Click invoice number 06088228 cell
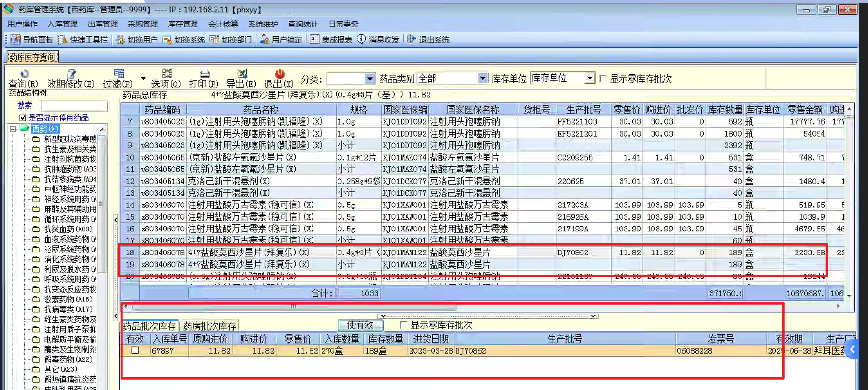868x390 pixels. tap(721, 350)
